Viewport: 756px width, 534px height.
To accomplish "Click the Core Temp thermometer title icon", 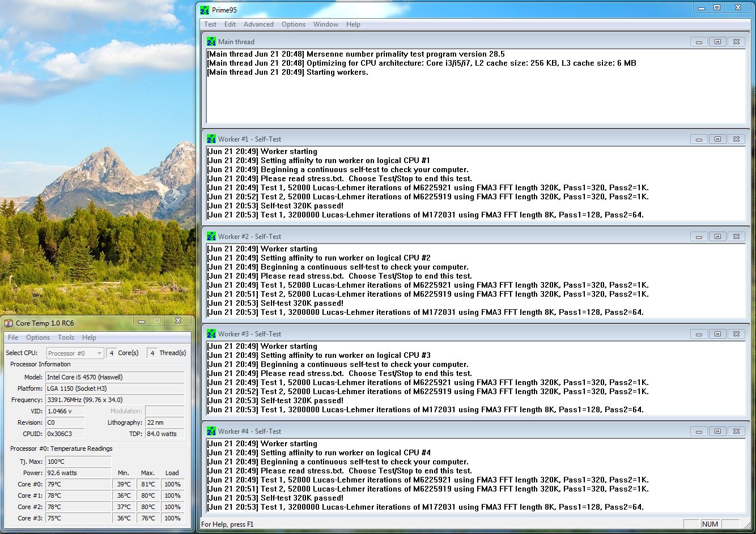I will (9, 323).
